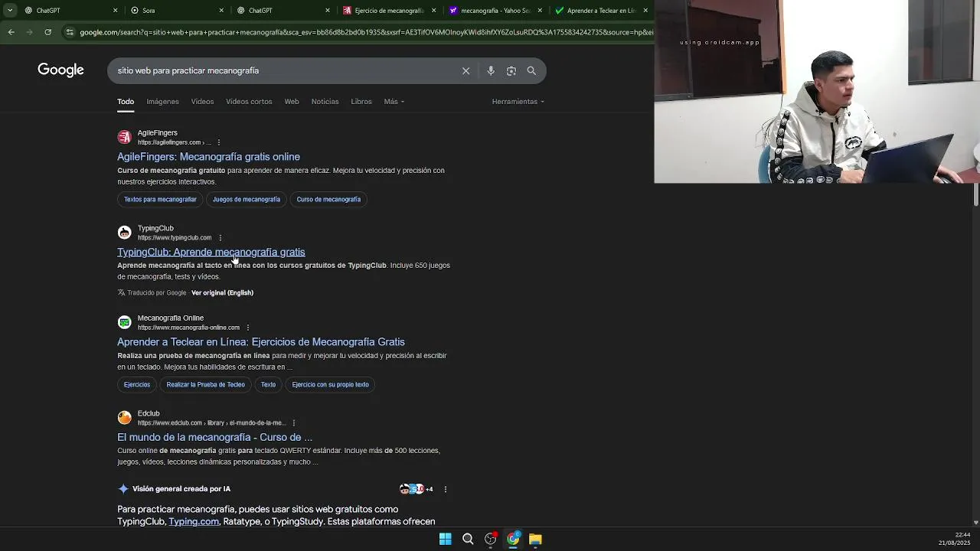Open File Explorer from taskbar
Image resolution: width=980 pixels, height=551 pixels.
tap(535, 540)
